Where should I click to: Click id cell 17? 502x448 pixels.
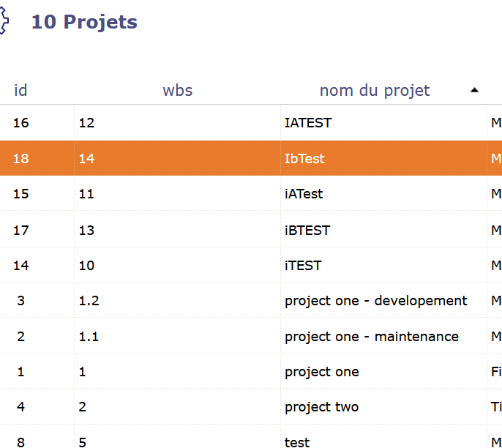21,230
